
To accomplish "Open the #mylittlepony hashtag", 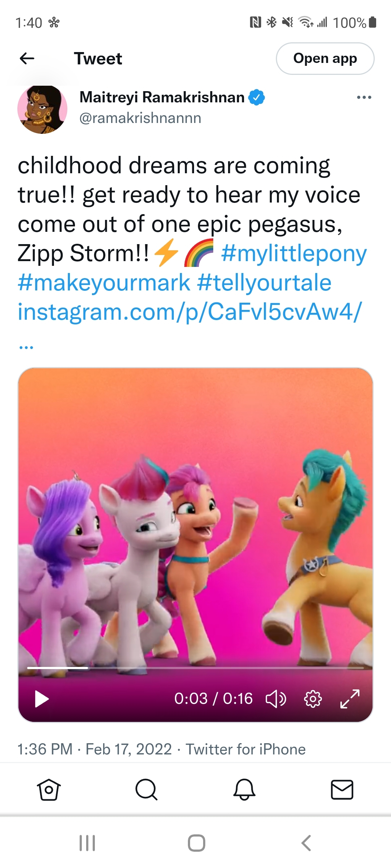I will point(294,253).
